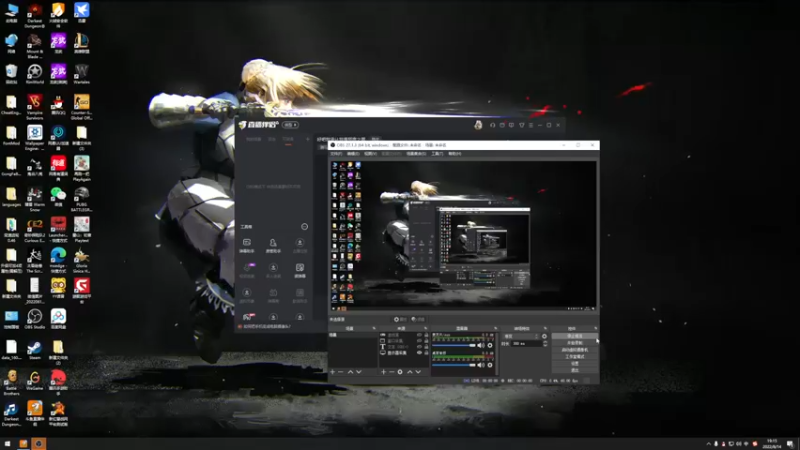Open settings gear for the desktop audio channel

[490, 365]
